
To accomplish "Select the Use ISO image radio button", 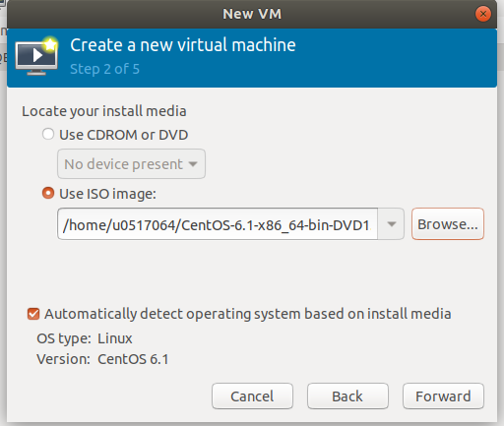I will (x=48, y=193).
